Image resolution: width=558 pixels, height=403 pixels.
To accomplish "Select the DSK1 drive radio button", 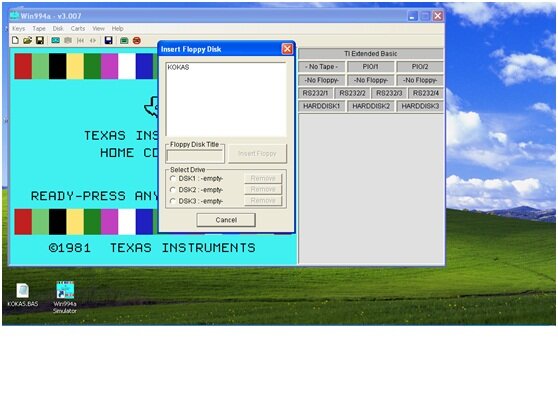I will pyautogui.click(x=173, y=178).
